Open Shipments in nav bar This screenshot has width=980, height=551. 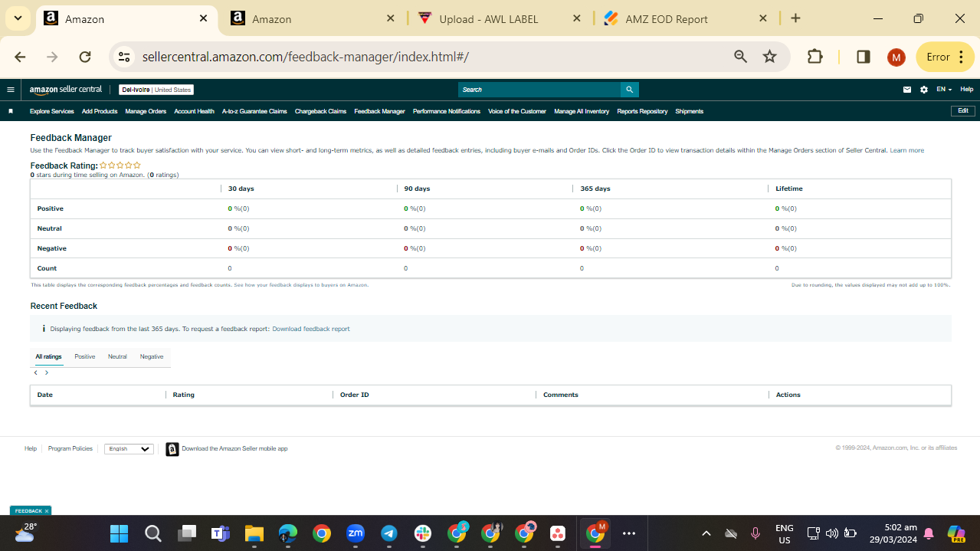pyautogui.click(x=690, y=111)
